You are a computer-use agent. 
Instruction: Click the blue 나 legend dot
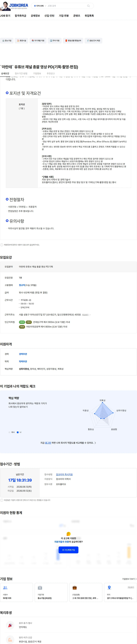pos(18,432)
